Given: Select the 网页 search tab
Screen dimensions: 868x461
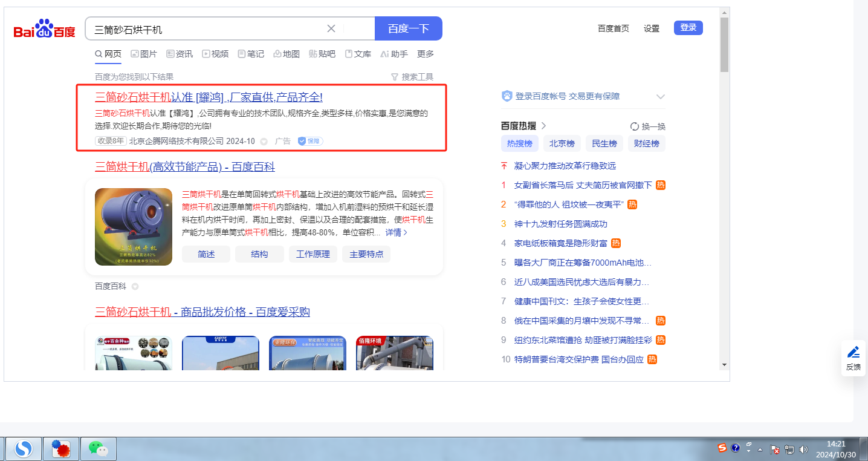Looking at the screenshot, I should click(x=108, y=54).
